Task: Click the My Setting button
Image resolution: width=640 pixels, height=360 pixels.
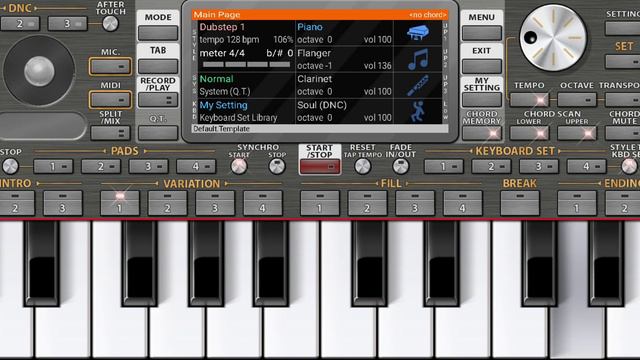Action: click(482, 100)
